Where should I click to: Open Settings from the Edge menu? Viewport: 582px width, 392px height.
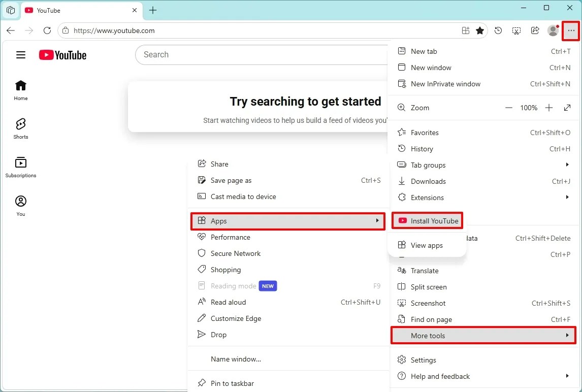(x=484, y=360)
